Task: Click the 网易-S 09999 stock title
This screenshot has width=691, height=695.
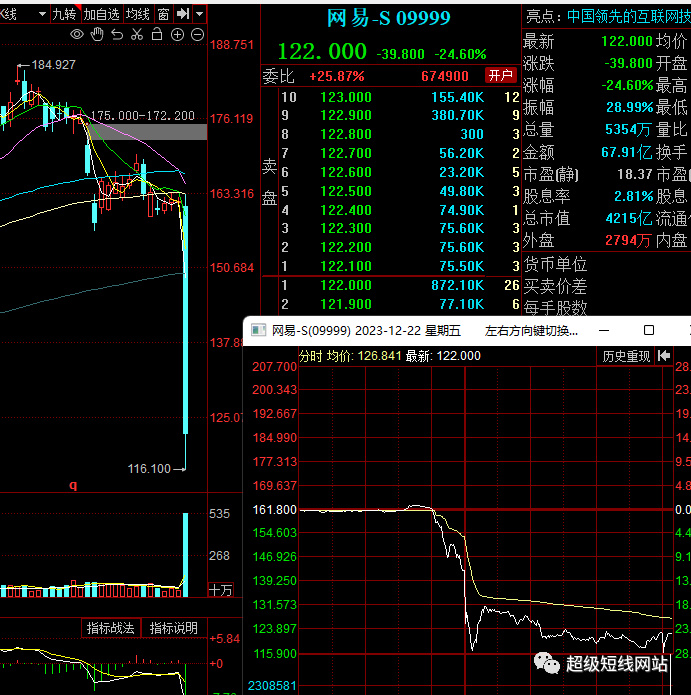Action: click(x=389, y=18)
